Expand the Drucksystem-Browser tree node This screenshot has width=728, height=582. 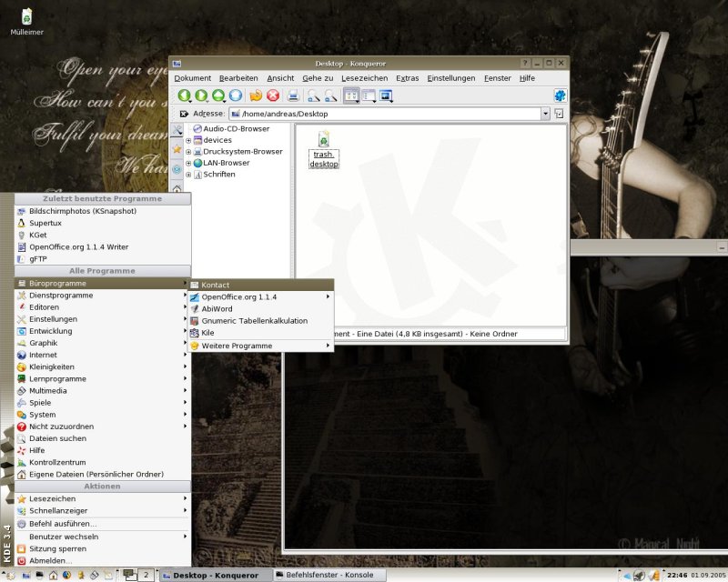pyautogui.click(x=188, y=152)
